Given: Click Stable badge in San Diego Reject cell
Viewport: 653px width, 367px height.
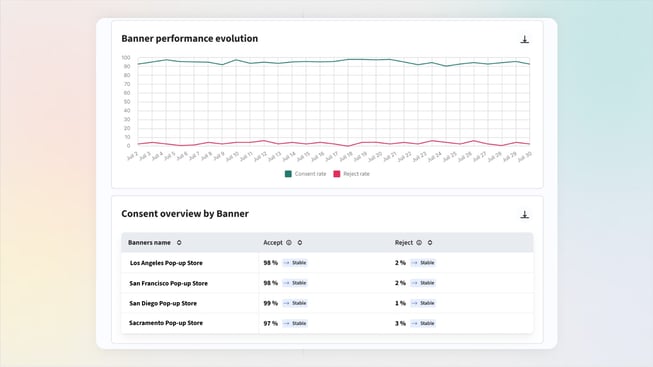Looking at the screenshot, I should pos(423,303).
